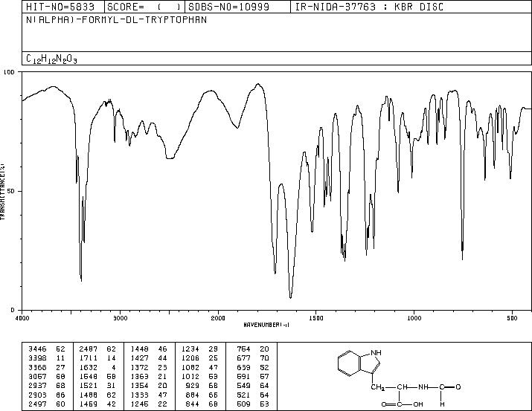The image size is (532, 411).
Task: Select the SCORE field in the header
Action: [144, 7]
